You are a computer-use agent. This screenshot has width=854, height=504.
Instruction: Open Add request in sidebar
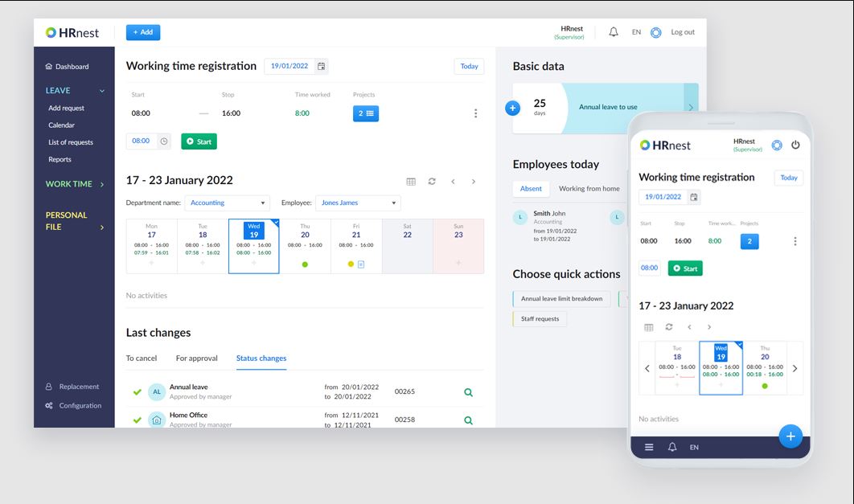67,108
